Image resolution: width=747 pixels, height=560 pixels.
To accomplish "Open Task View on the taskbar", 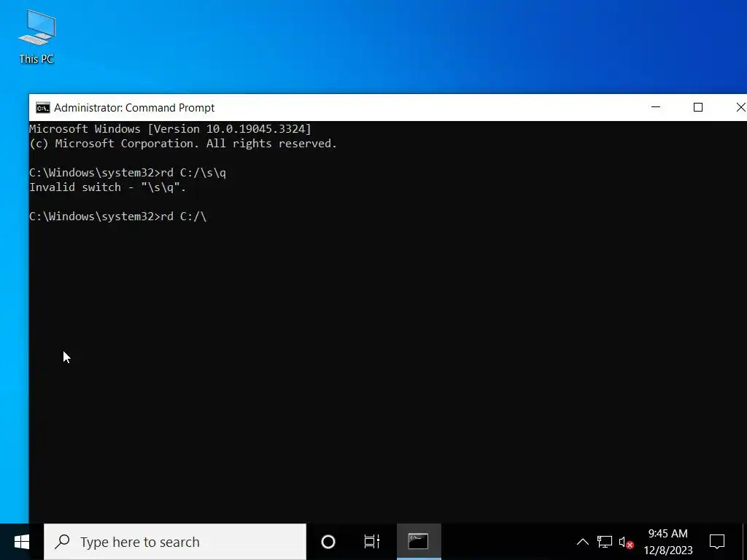I will coord(371,542).
